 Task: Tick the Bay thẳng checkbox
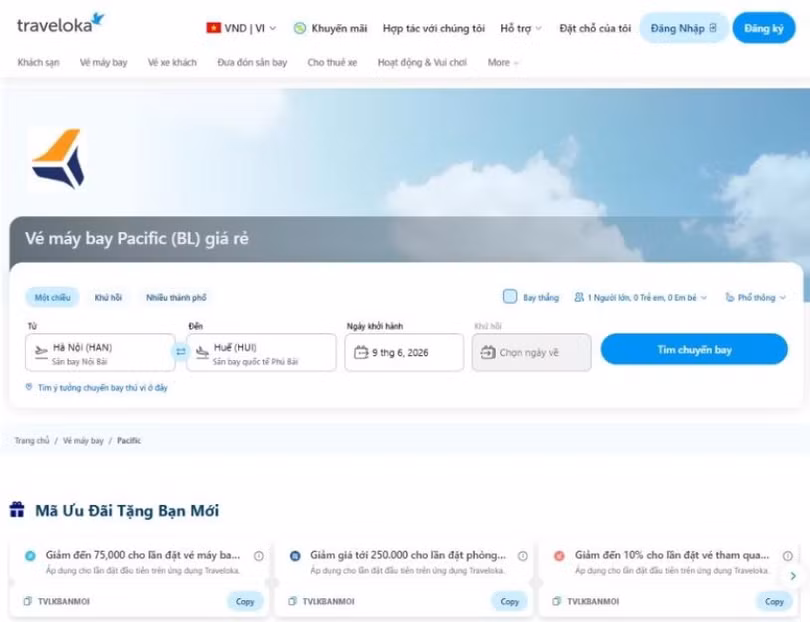pyautogui.click(x=510, y=297)
